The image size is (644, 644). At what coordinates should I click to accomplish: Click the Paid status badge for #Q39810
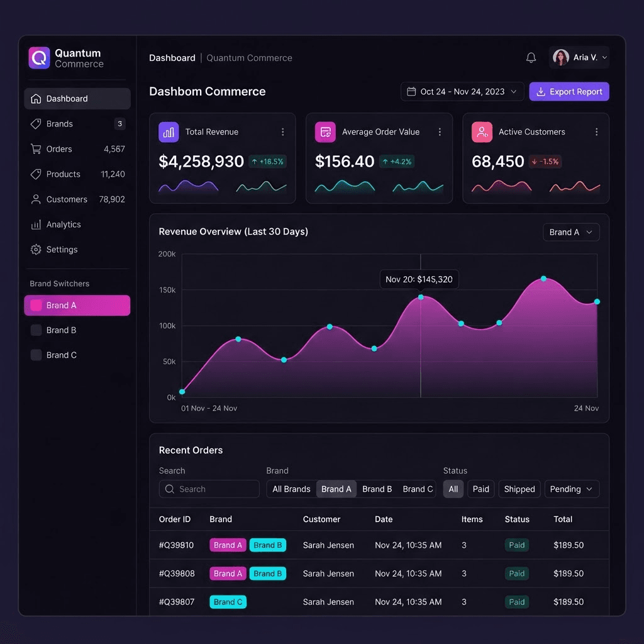[517, 545]
